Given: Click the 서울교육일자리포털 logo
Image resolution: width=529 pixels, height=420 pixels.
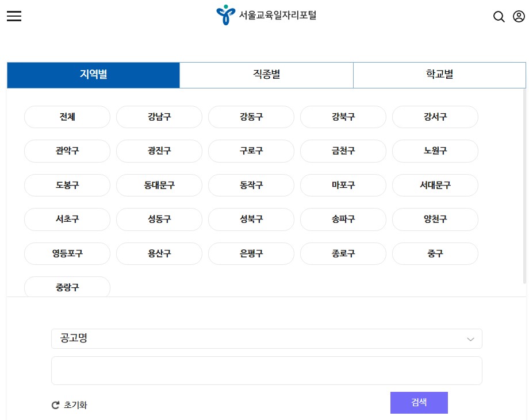Looking at the screenshot, I should coord(266,15).
